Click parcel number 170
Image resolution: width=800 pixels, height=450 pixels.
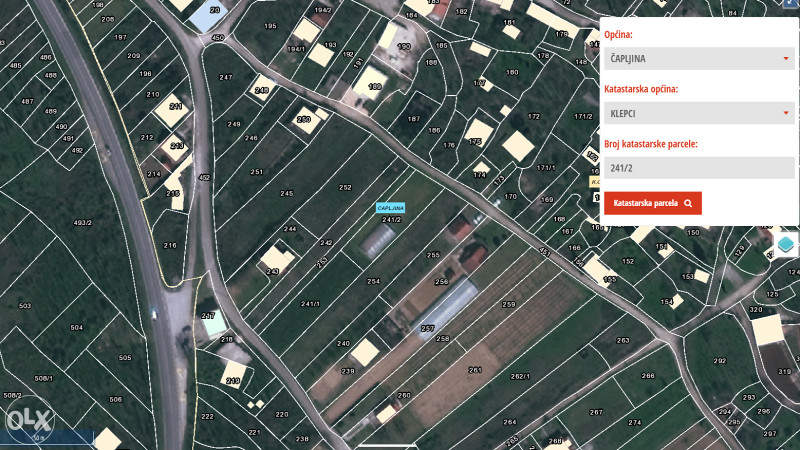(510, 196)
